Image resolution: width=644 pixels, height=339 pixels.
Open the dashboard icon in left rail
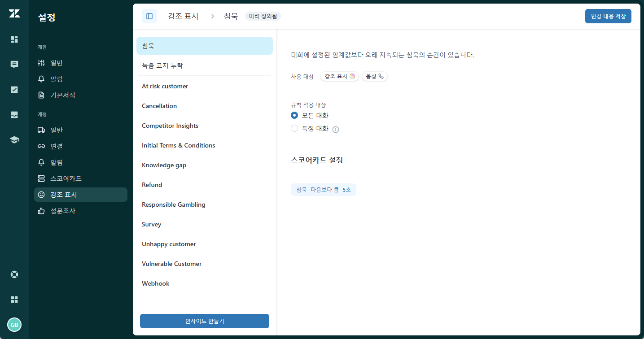[14, 39]
